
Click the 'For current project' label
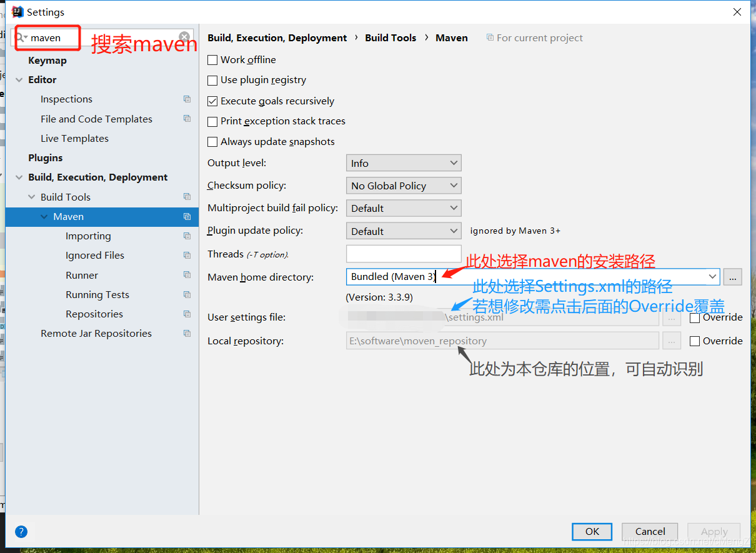pyautogui.click(x=540, y=38)
